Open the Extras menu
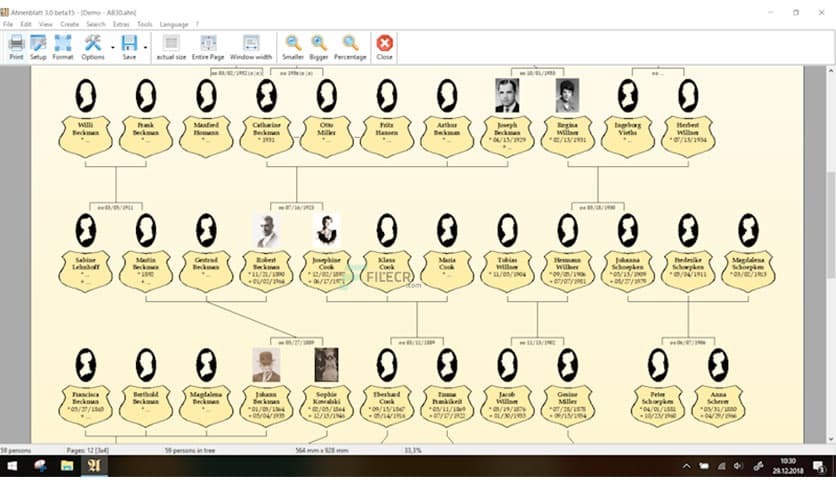This screenshot has width=836, height=484. 121,25
